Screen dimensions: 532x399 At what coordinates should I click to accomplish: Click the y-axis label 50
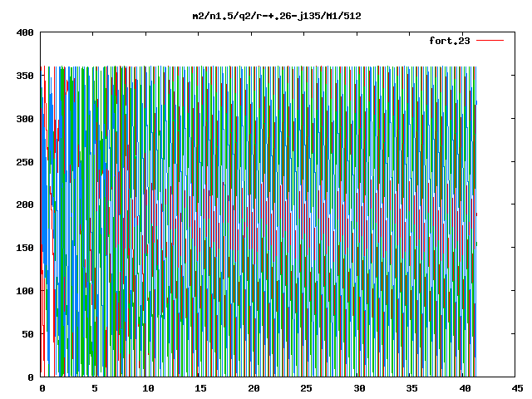point(27,334)
